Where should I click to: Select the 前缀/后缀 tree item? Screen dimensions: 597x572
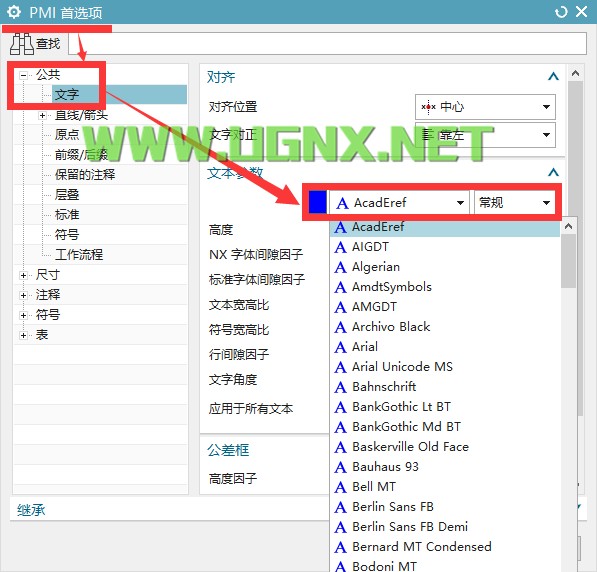point(81,155)
